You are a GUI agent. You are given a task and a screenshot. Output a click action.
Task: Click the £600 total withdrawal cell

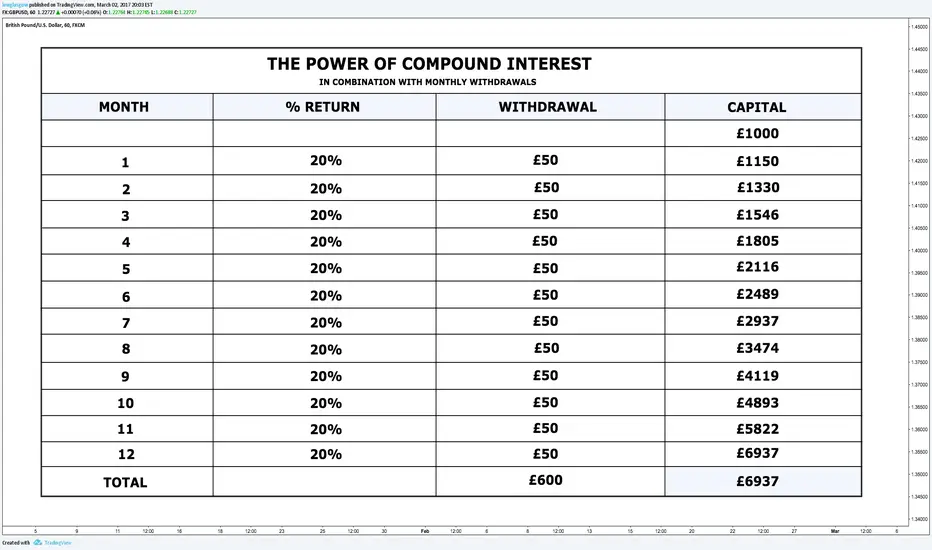(x=546, y=480)
